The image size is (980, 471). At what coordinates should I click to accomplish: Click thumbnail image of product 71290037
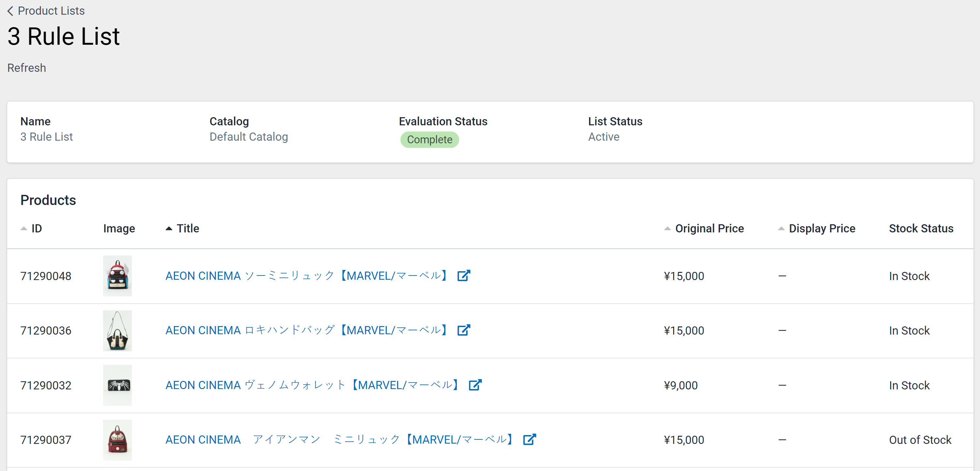point(117,440)
